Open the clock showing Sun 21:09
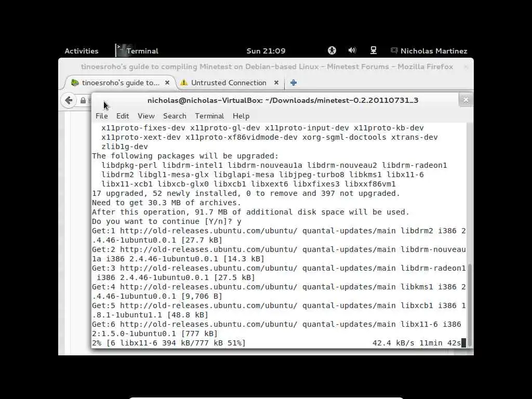The height and width of the screenshot is (399, 532). pos(265,51)
